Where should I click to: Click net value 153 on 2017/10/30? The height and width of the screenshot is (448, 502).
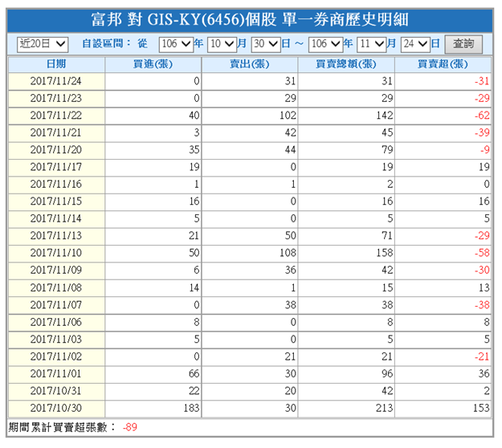click(481, 409)
